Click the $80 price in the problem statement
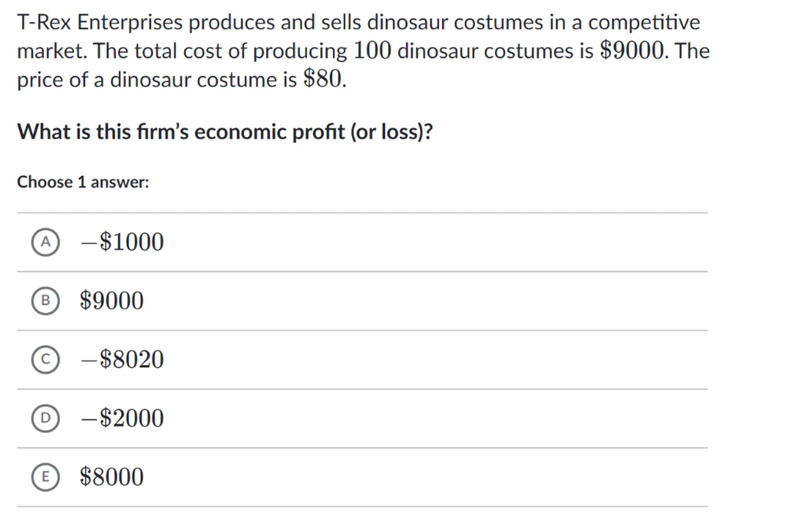Image resolution: width=785 pixels, height=532 pixels. click(x=322, y=79)
